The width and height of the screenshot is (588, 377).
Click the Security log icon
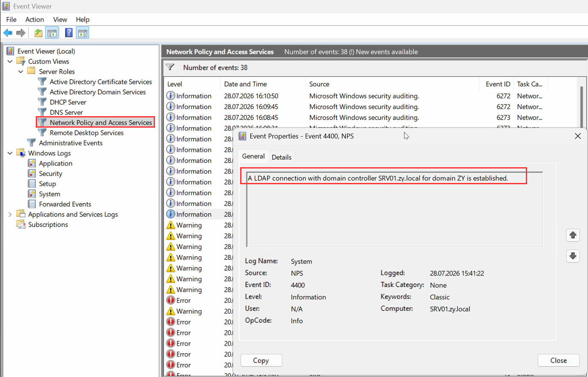coord(32,173)
